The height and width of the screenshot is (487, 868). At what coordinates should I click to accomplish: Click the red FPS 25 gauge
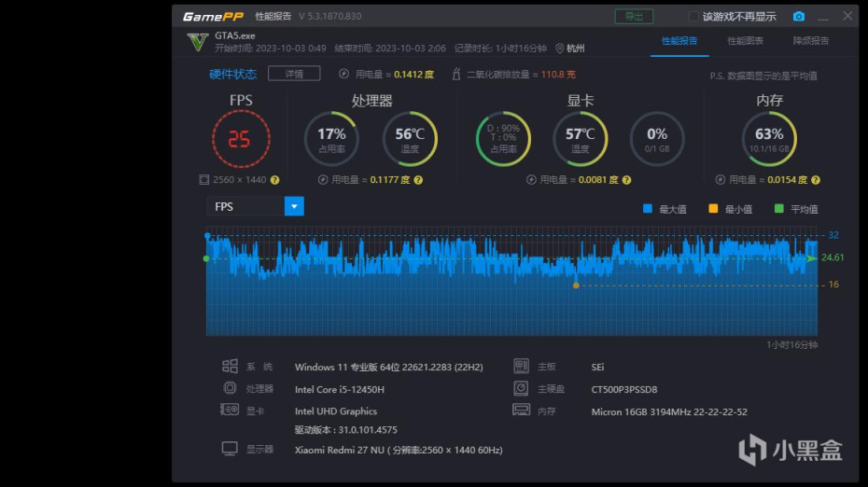(x=241, y=138)
